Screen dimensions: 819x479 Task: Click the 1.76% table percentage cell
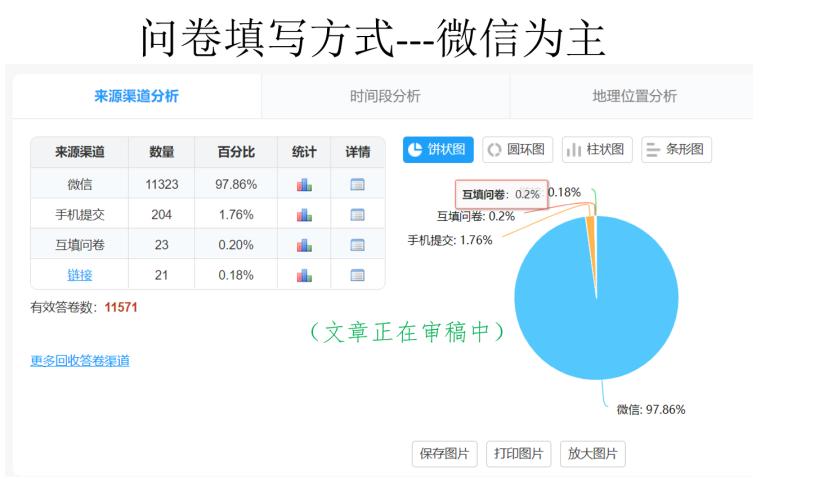click(236, 215)
